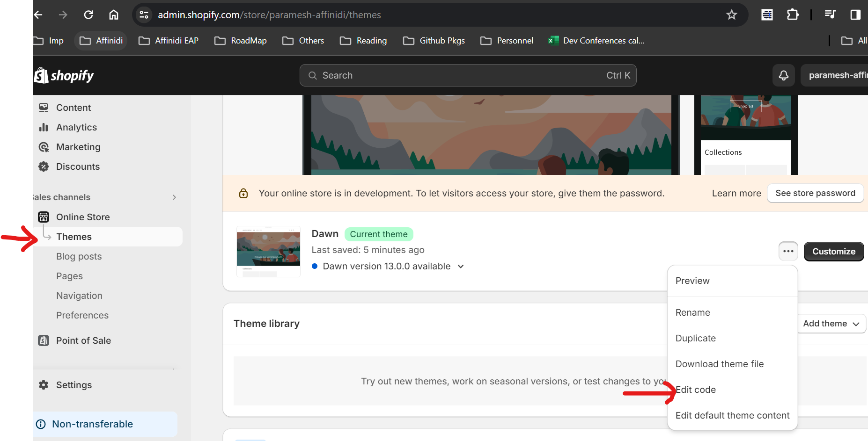Focus the Shopify Search field

[x=468, y=75]
